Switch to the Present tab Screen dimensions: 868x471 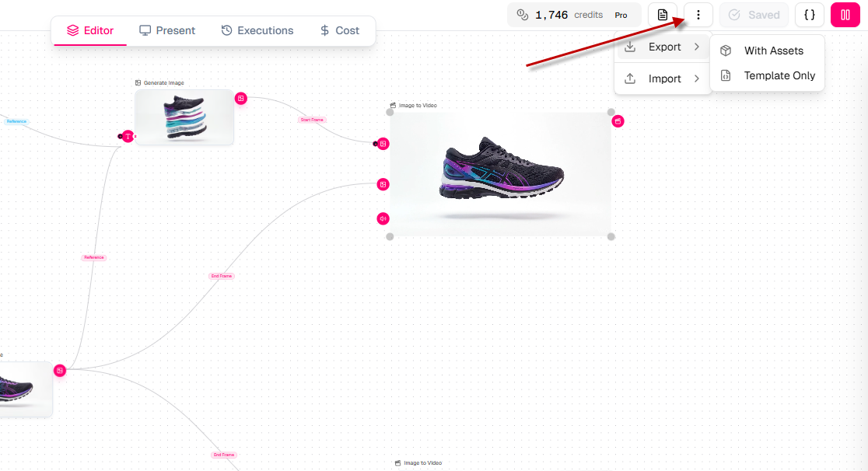point(167,30)
